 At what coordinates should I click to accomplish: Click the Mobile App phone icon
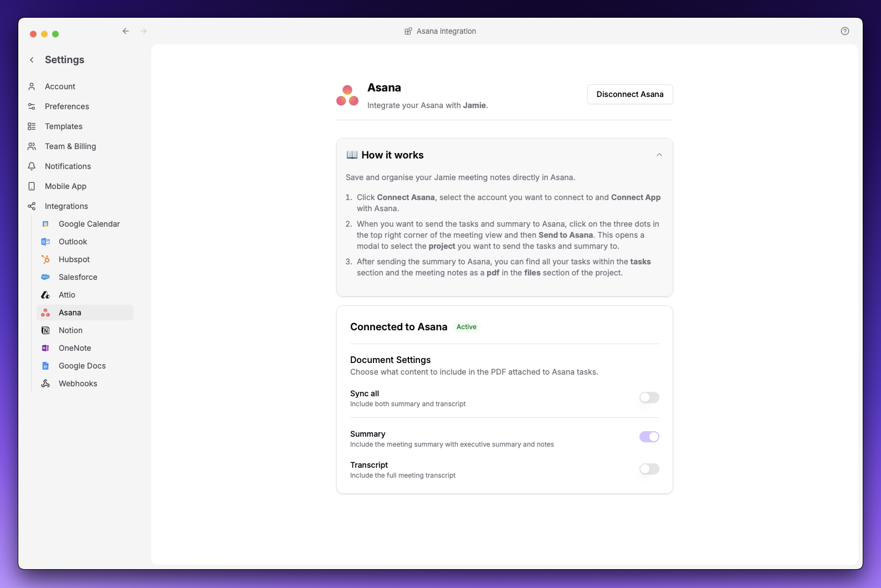[32, 186]
